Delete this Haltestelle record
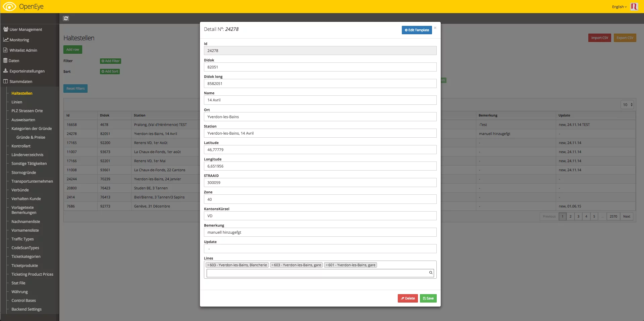Screen dimensions: 644x321 408,298
